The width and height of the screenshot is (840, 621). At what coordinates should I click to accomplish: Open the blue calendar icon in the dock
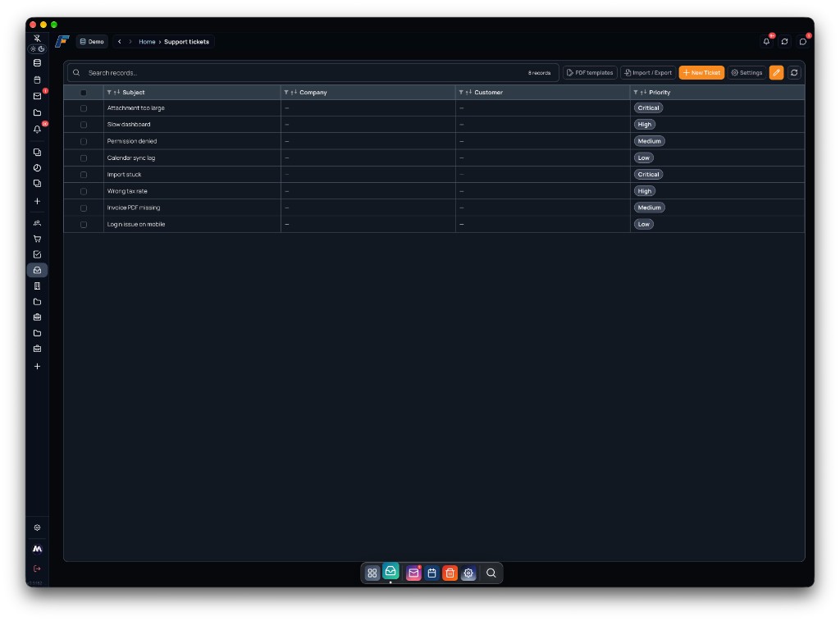(x=431, y=573)
